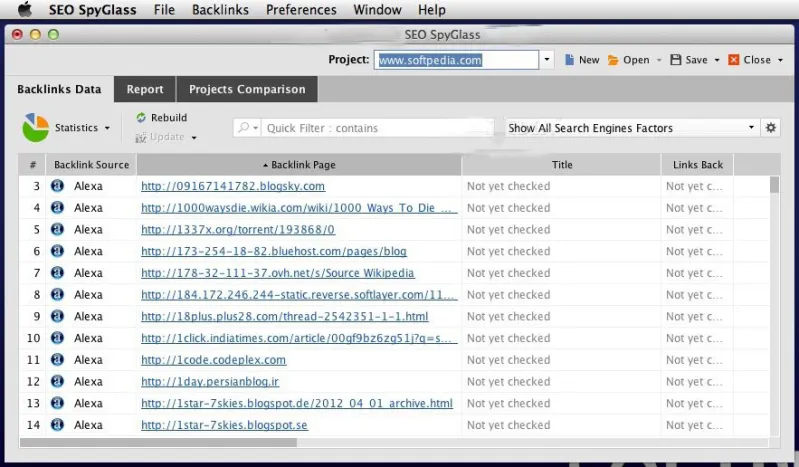The height and width of the screenshot is (467, 799).
Task: Open the SEO SpyGlass application menu
Action: [x=93, y=10]
